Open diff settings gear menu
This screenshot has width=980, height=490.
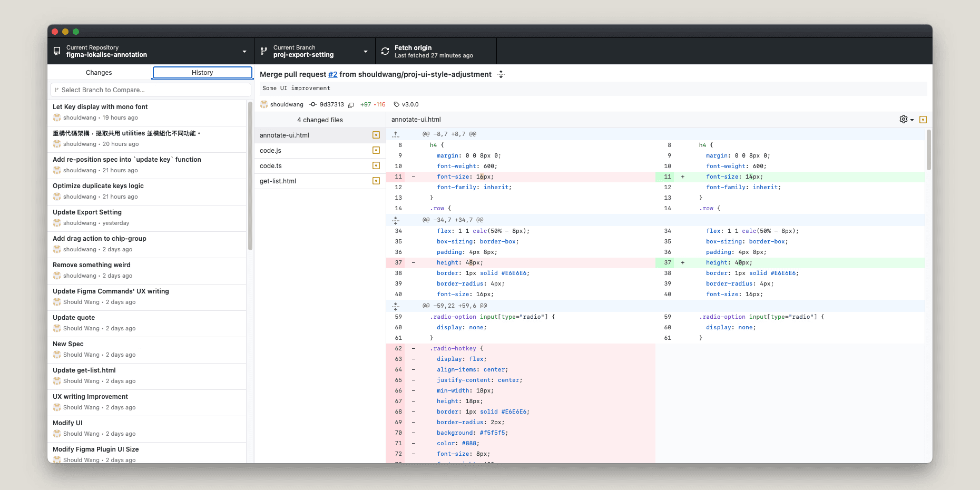coord(906,120)
